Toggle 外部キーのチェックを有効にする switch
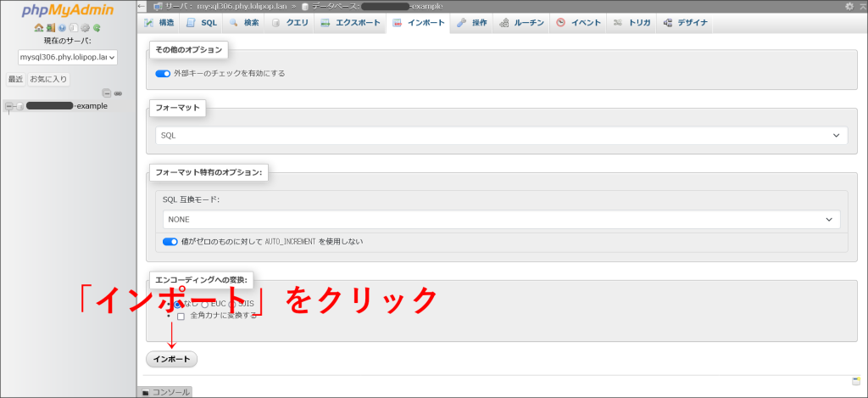Screen dimensions: 868x398 click(x=163, y=73)
